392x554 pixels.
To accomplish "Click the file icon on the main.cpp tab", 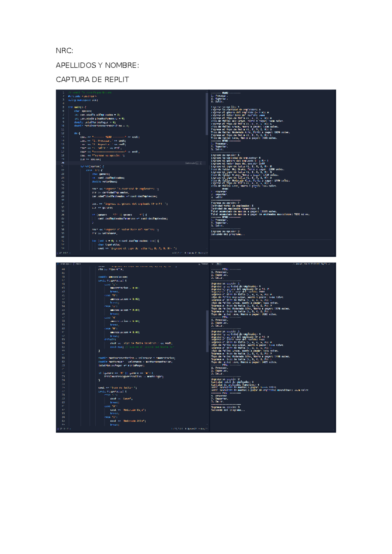I will tap(58, 264).
